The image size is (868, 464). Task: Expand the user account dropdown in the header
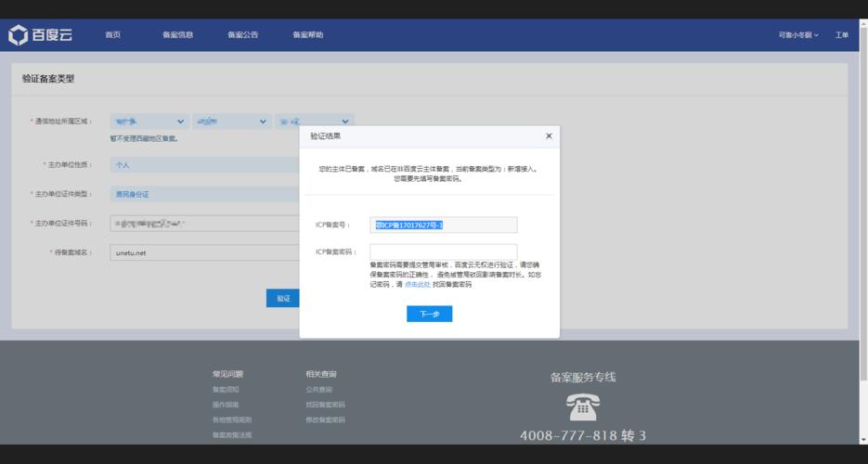click(x=798, y=35)
